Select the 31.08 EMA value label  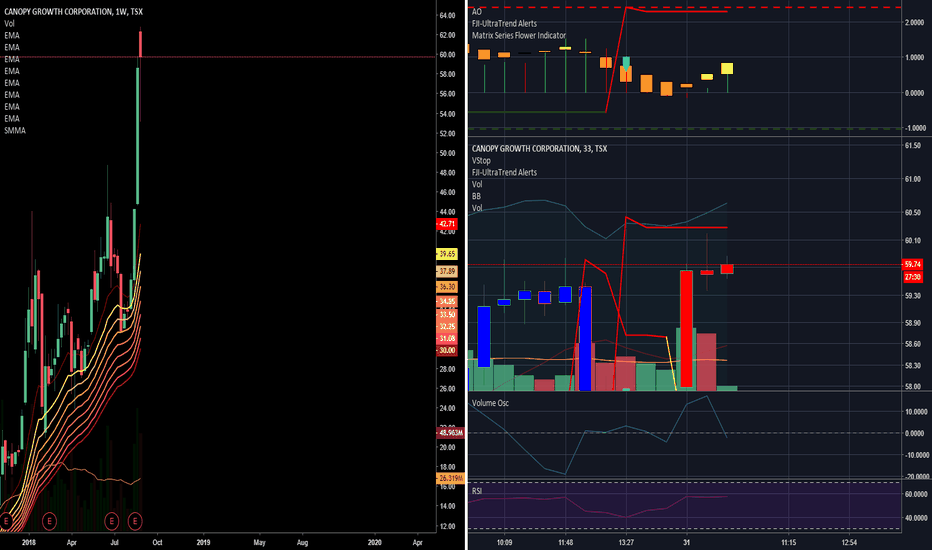446,338
